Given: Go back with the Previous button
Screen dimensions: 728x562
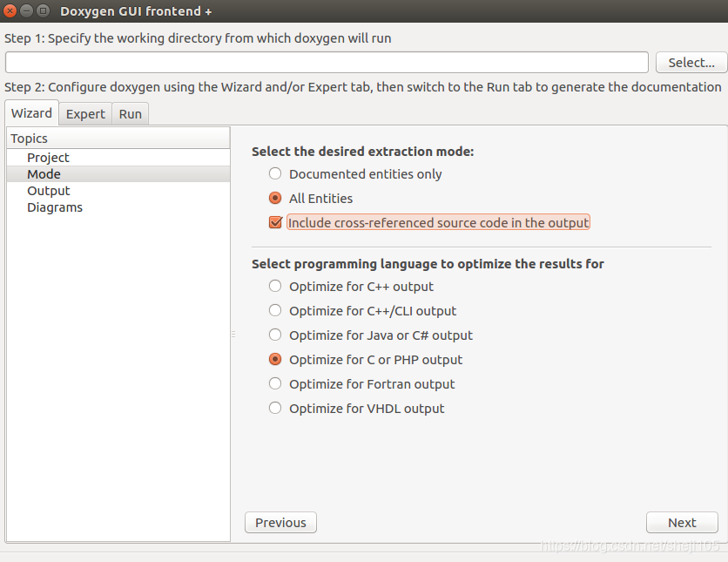Looking at the screenshot, I should [x=281, y=523].
